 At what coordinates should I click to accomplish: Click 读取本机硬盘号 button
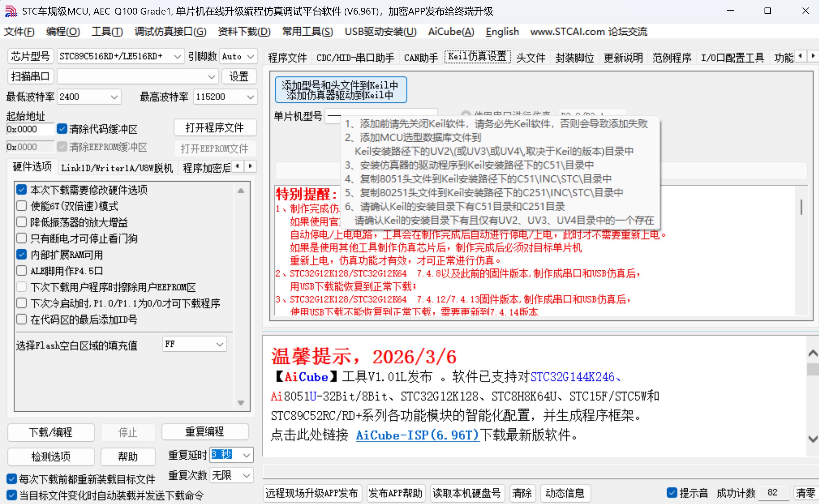pos(467,493)
